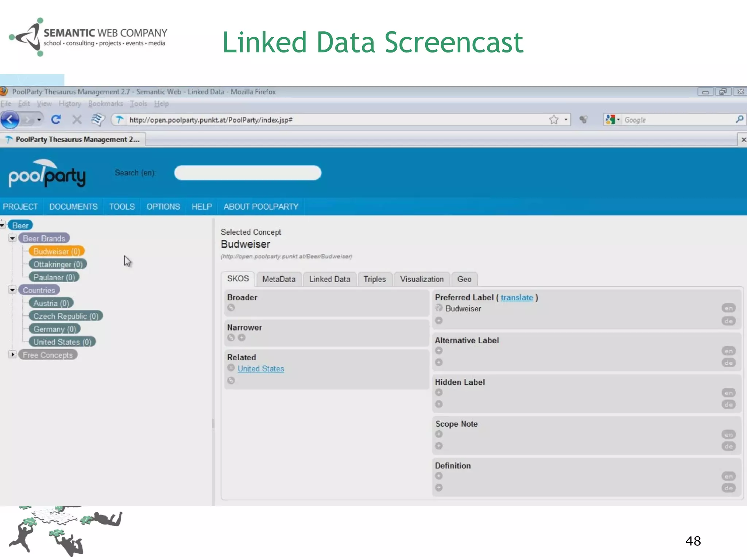Select the Czech Republic concept
The width and height of the screenshot is (747, 560).
[x=66, y=316]
